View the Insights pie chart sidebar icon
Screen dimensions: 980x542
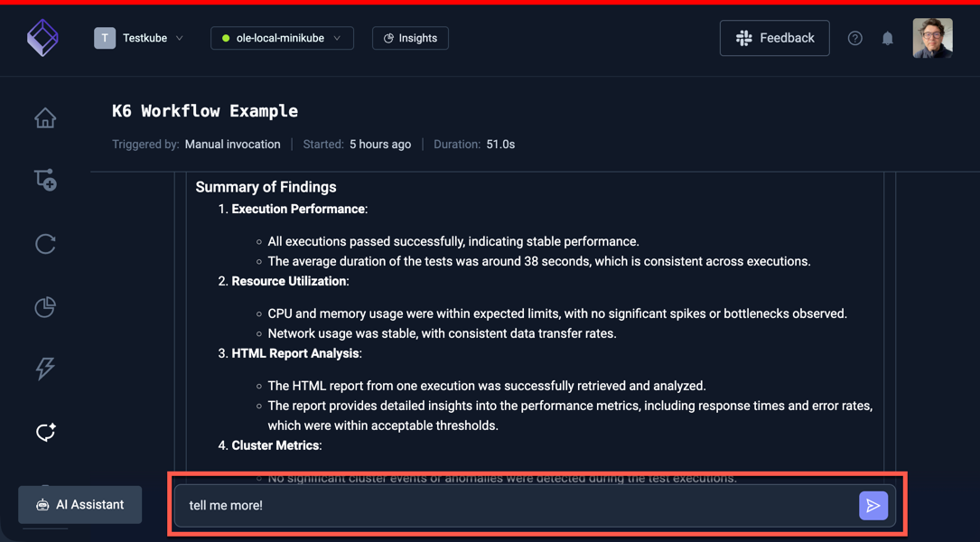pos(45,307)
